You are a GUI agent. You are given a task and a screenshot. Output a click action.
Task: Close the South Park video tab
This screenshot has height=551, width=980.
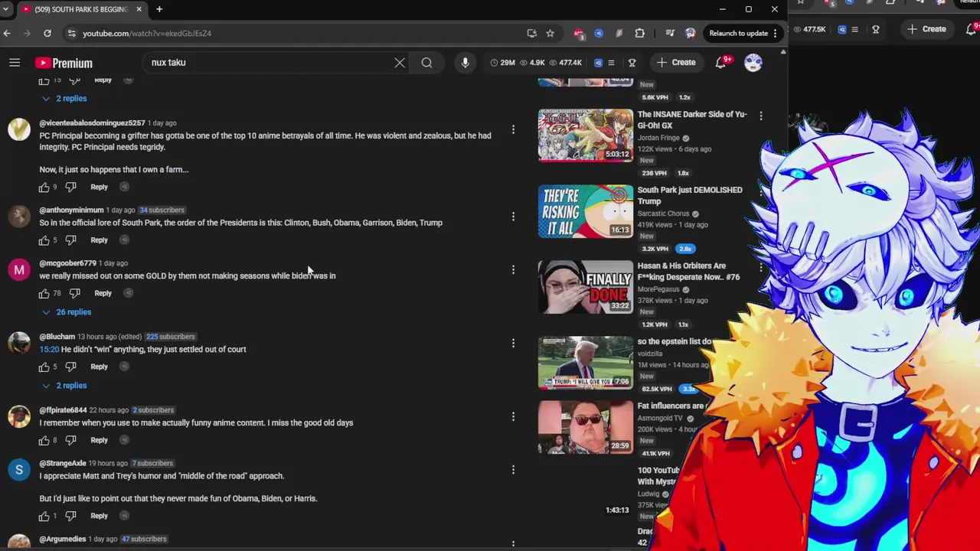[139, 9]
